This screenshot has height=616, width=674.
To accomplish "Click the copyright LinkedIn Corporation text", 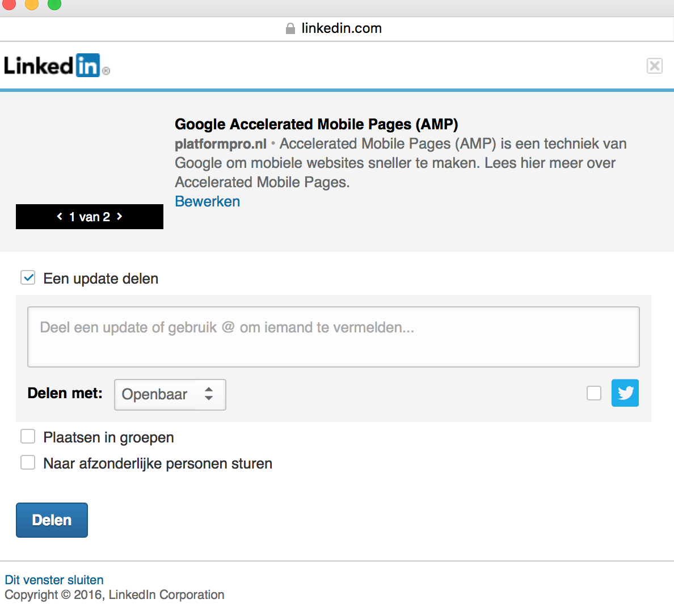I will 115,594.
